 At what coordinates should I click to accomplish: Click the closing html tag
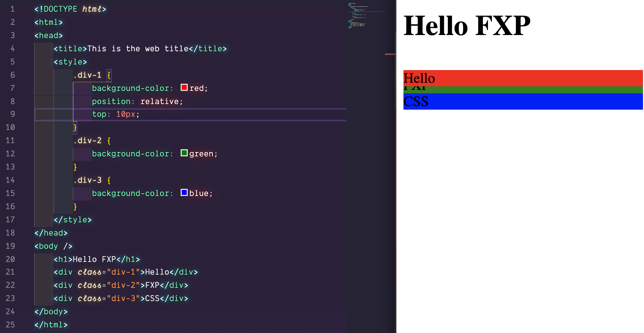[51, 325]
